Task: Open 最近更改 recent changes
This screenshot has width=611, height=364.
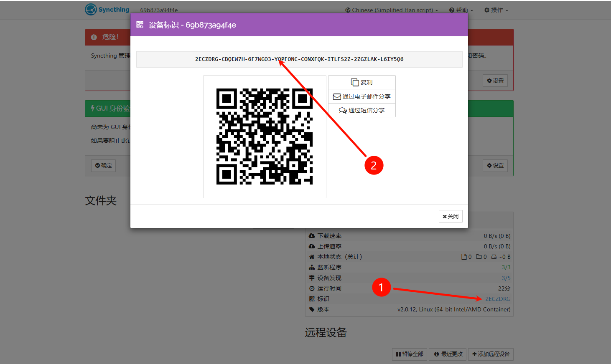Action: point(448,354)
